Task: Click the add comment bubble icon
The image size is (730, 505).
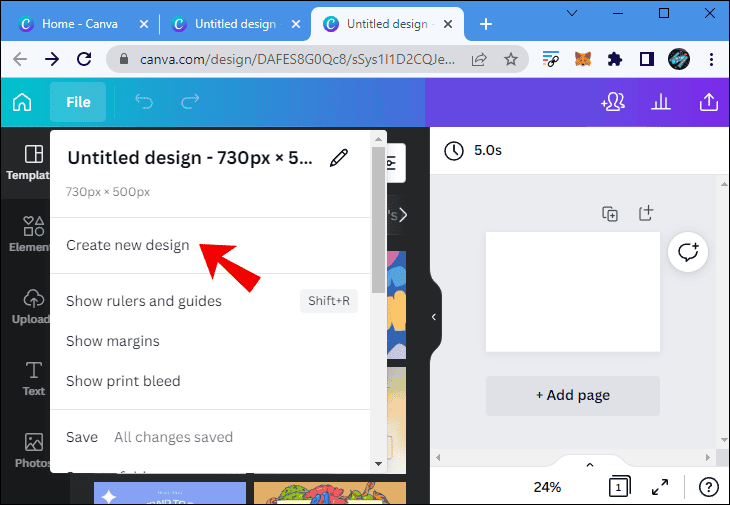Action: [x=688, y=252]
